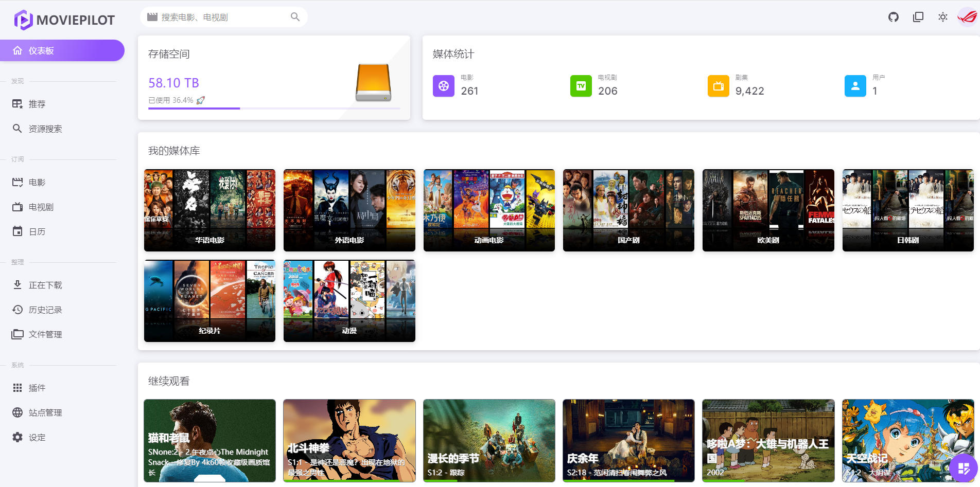Click the orange episodes statistics icon
Image resolution: width=980 pixels, height=487 pixels.
coord(719,86)
